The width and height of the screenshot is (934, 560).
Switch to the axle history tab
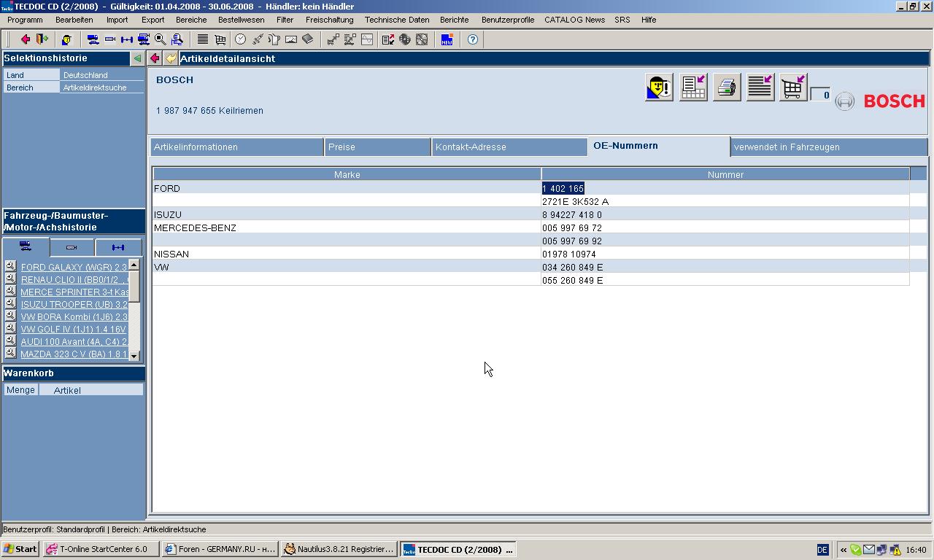point(118,247)
